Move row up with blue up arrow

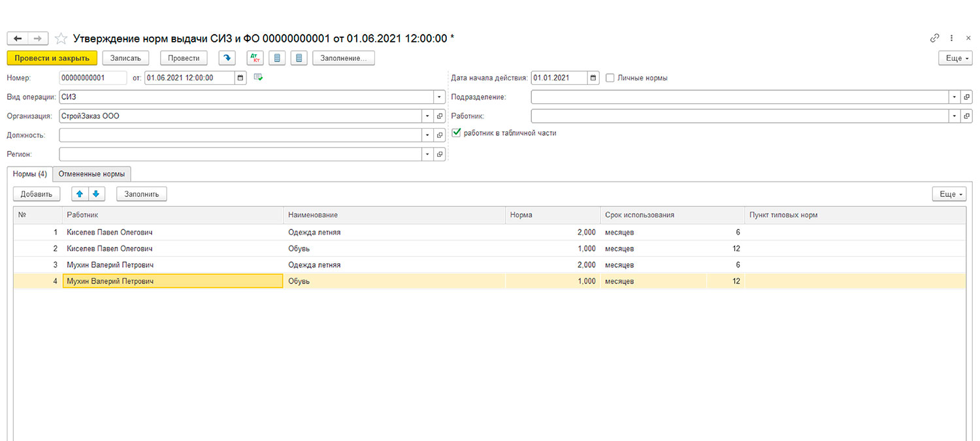(x=80, y=194)
